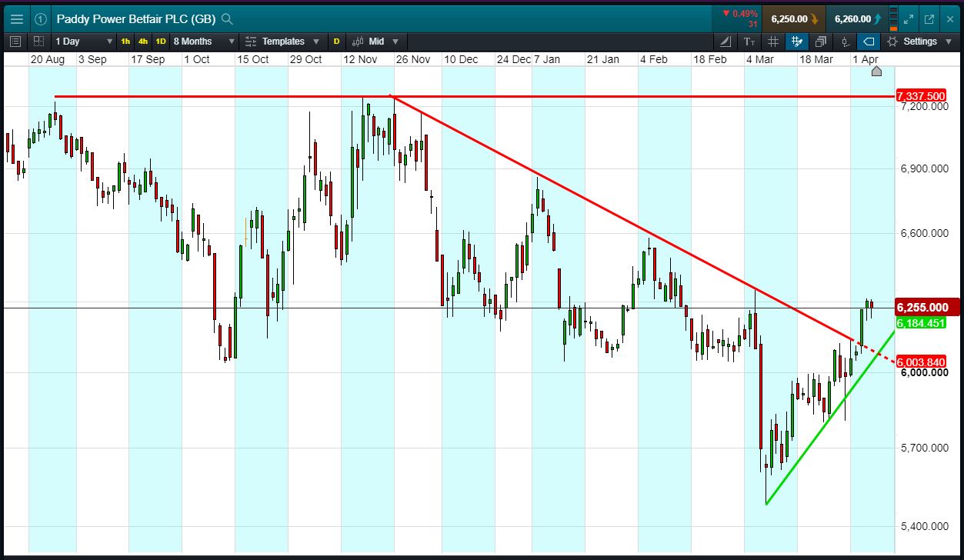The image size is (964, 560).
Task: Click the 4 Feb date label
Action: click(654, 59)
